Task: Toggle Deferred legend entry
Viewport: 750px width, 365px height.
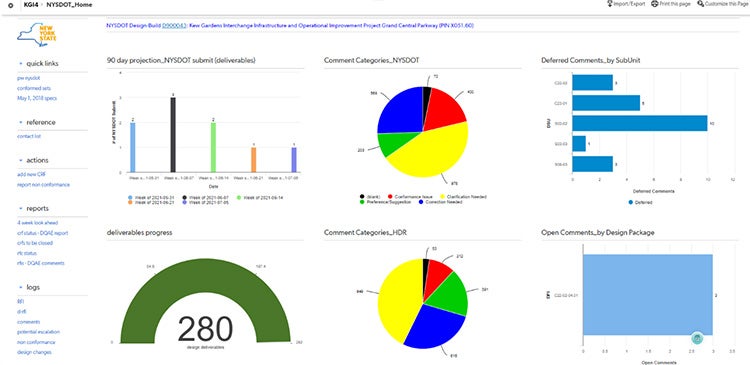Action: tap(640, 202)
